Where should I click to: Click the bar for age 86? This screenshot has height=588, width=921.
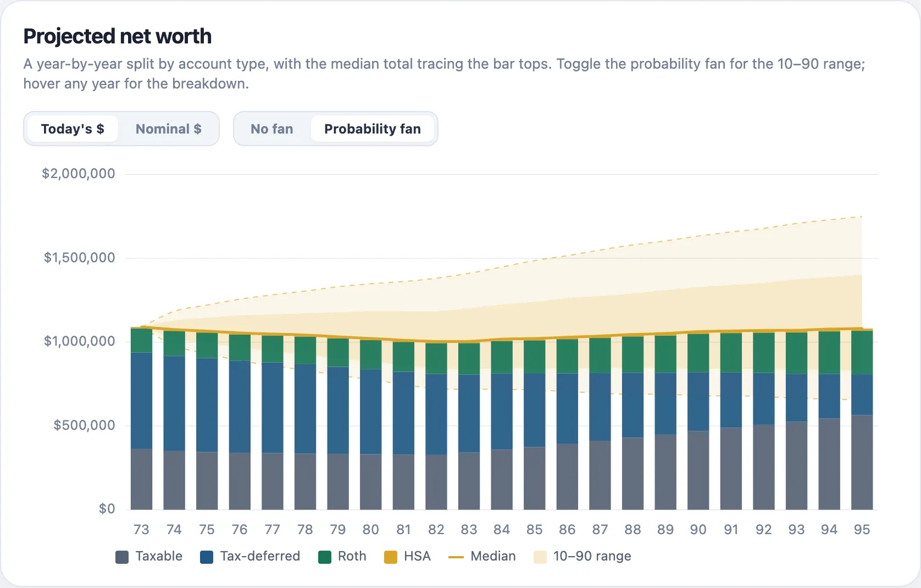click(567, 424)
